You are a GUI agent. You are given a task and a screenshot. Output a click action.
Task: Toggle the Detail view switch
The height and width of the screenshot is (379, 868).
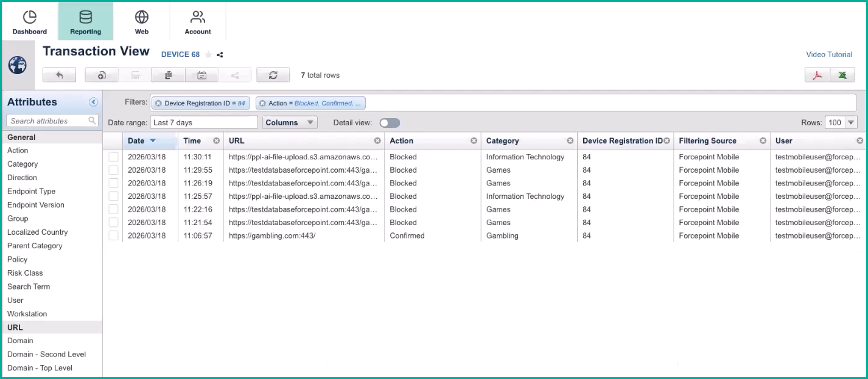(x=390, y=123)
